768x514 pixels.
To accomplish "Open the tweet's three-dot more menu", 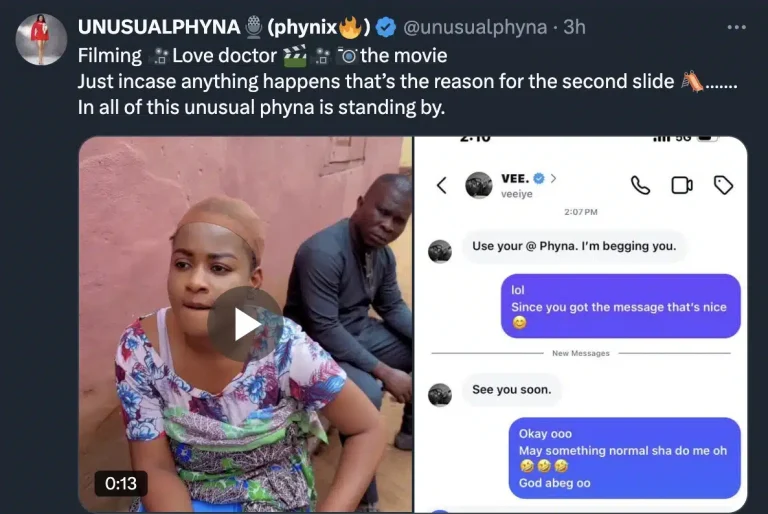I will click(x=736, y=27).
